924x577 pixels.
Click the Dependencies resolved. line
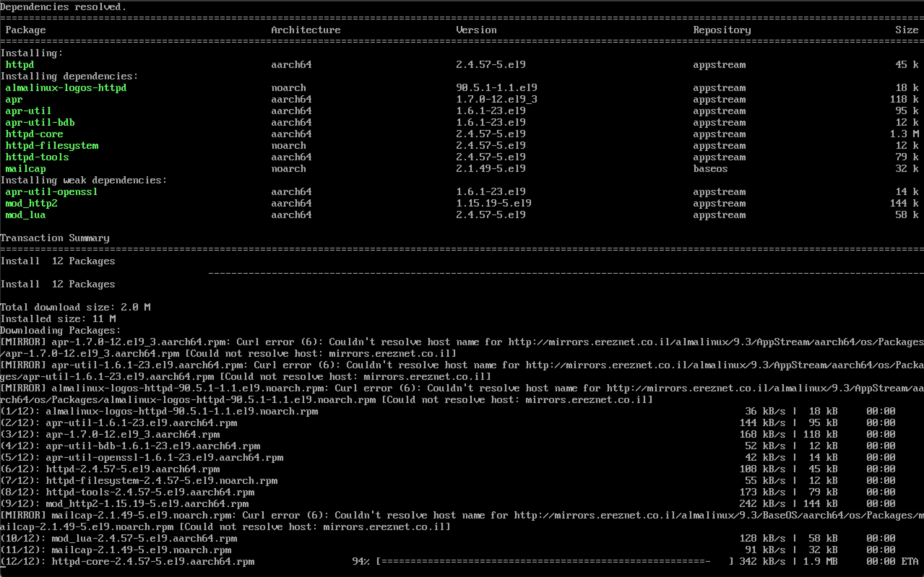[63, 7]
